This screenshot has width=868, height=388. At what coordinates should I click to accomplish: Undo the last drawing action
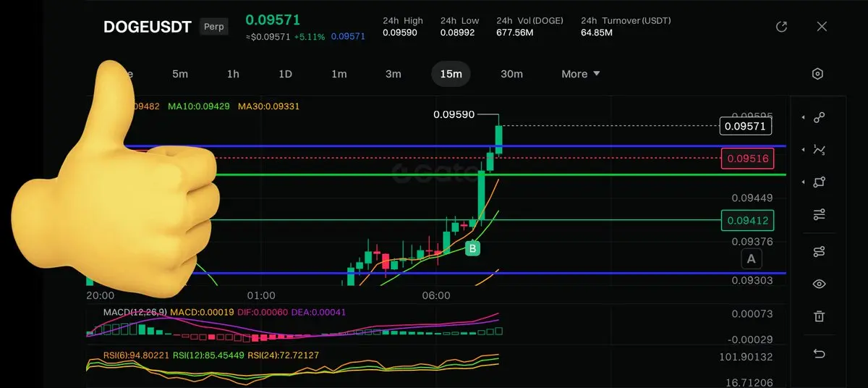click(819, 353)
